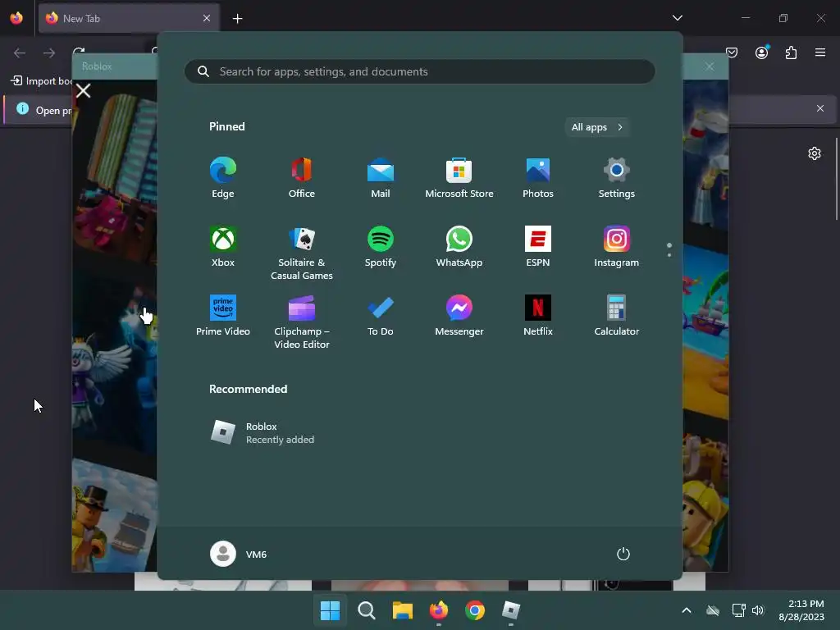Launch Netflix
The image size is (840, 630).
[x=538, y=316]
